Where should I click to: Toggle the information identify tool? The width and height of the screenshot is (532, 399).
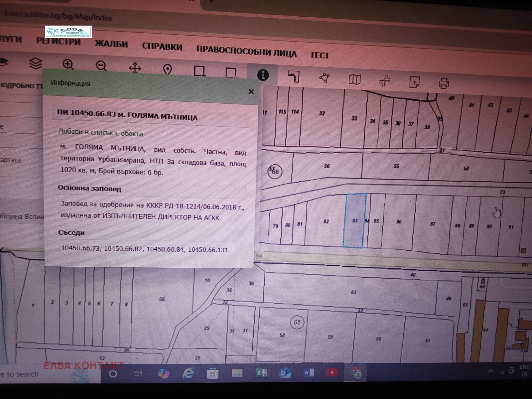263,75
